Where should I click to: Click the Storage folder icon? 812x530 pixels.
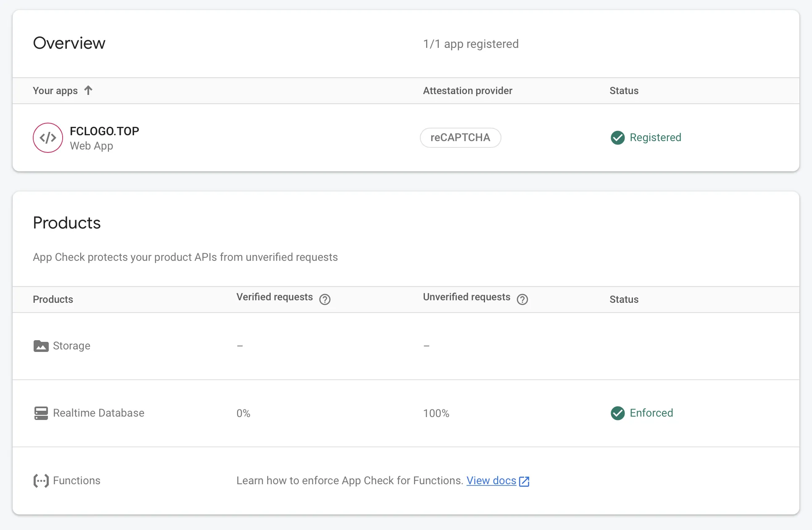[x=41, y=346]
